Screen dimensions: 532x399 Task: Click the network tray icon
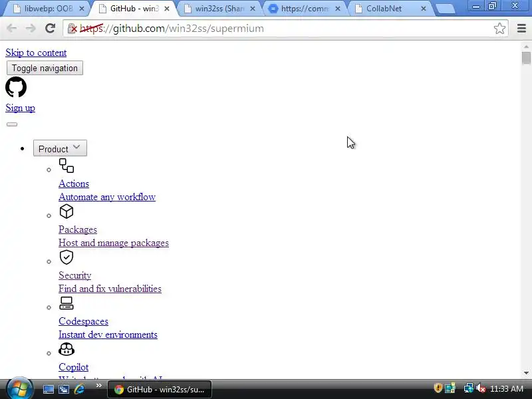point(468,388)
